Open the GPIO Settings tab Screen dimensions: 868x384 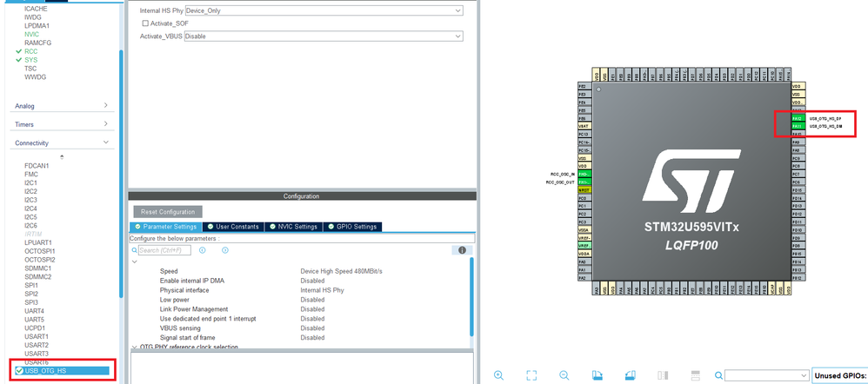pos(352,227)
